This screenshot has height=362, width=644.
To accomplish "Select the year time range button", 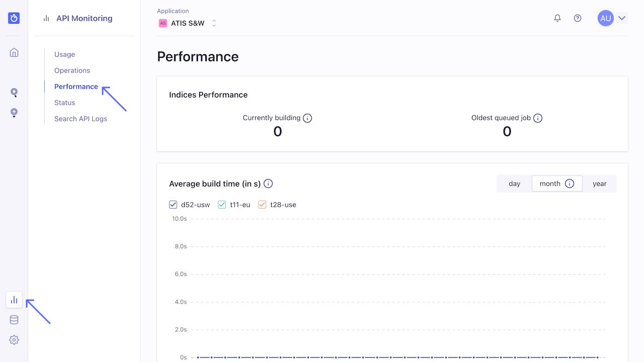I will pos(600,184).
